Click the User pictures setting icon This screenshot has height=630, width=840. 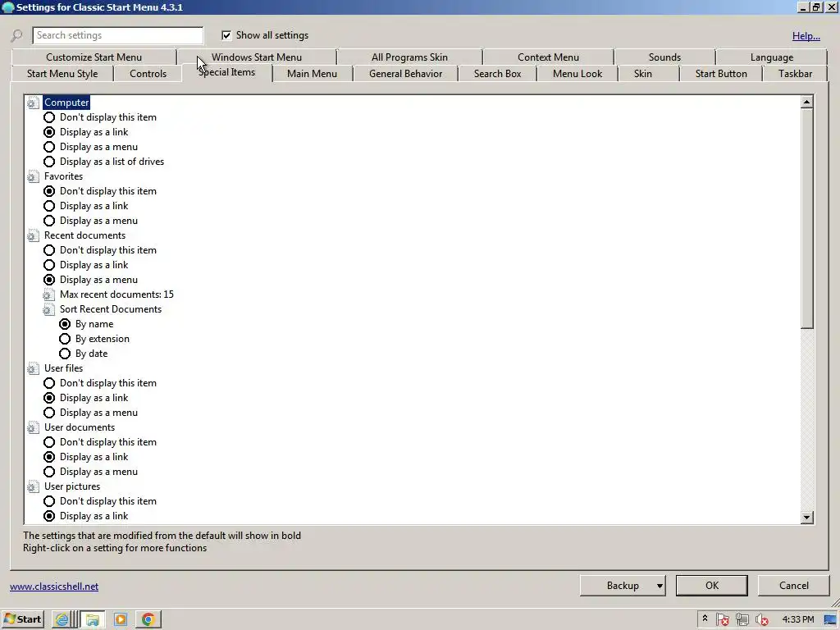[33, 486]
